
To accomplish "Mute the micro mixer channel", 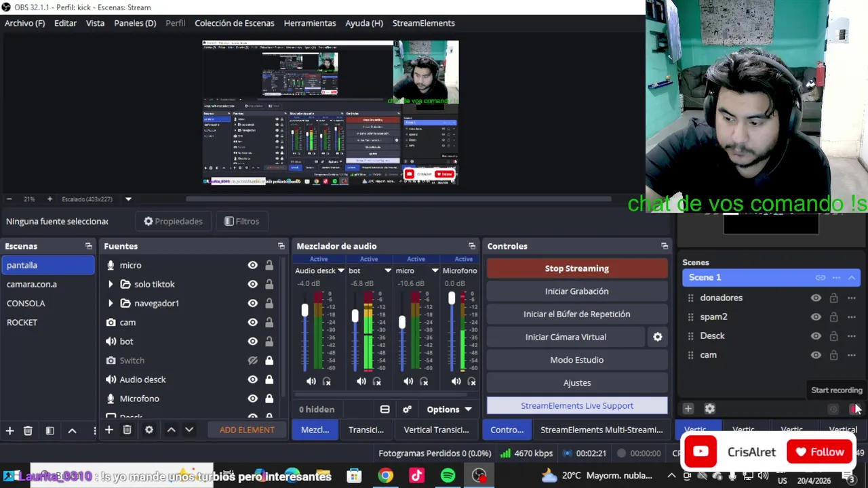I will click(408, 382).
